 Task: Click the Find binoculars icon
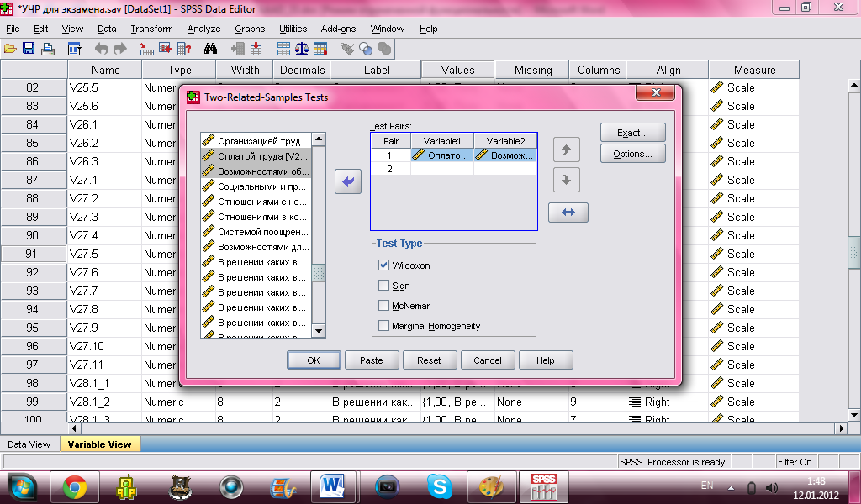(x=210, y=49)
